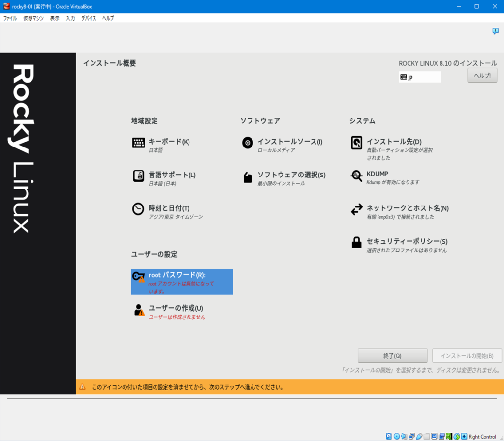504x441 pixels.
Task: Click the key icon for root パスワード(R)
Action: (x=139, y=277)
